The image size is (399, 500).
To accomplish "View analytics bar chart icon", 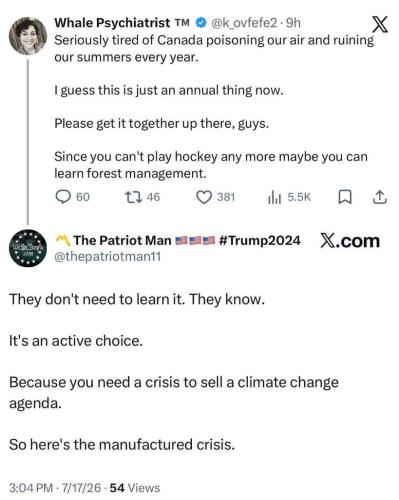I will point(275,197).
